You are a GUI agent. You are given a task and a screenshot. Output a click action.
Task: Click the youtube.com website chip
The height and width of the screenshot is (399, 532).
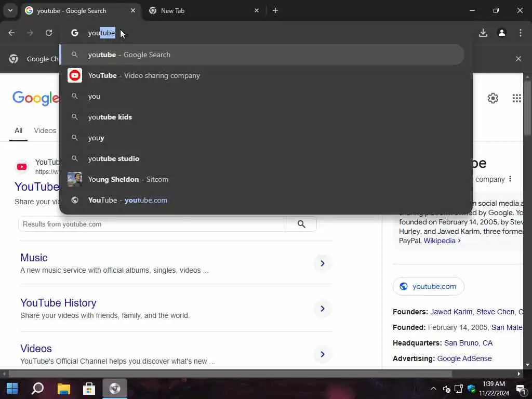coord(429,286)
